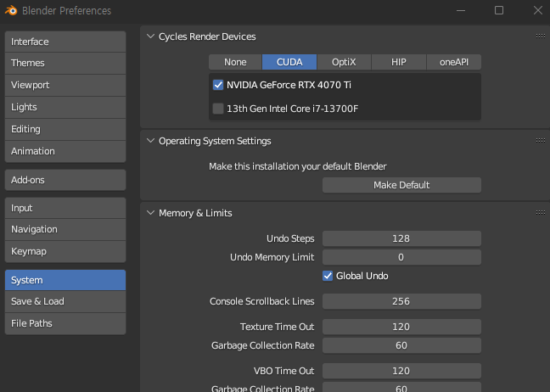The height and width of the screenshot is (392, 550).
Task: Grab the Memory & Limits panel drag handle
Action: (540, 213)
